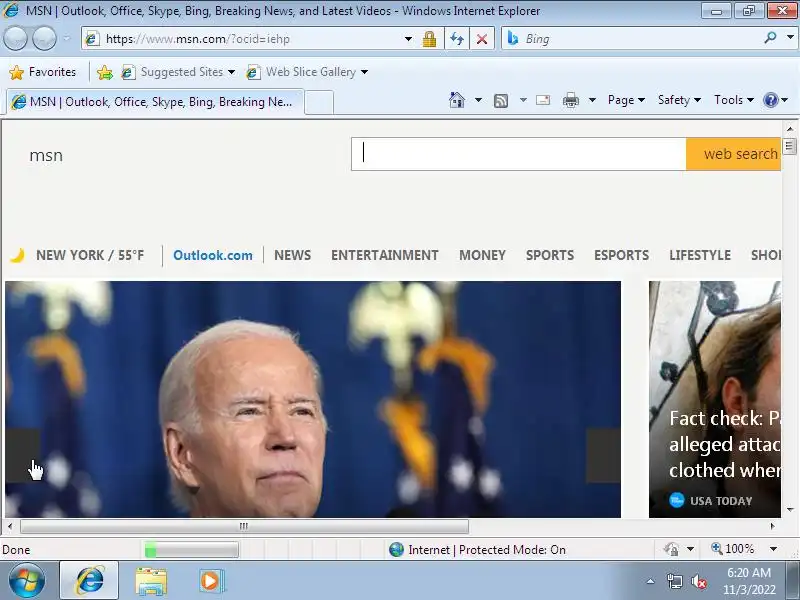
Task: Show hidden system tray icons
Action: (651, 581)
